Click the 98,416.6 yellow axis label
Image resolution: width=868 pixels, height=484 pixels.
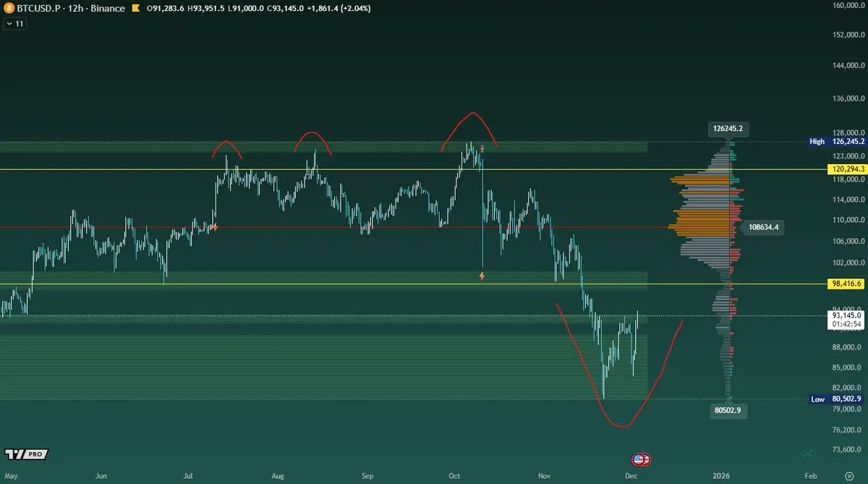(x=846, y=284)
